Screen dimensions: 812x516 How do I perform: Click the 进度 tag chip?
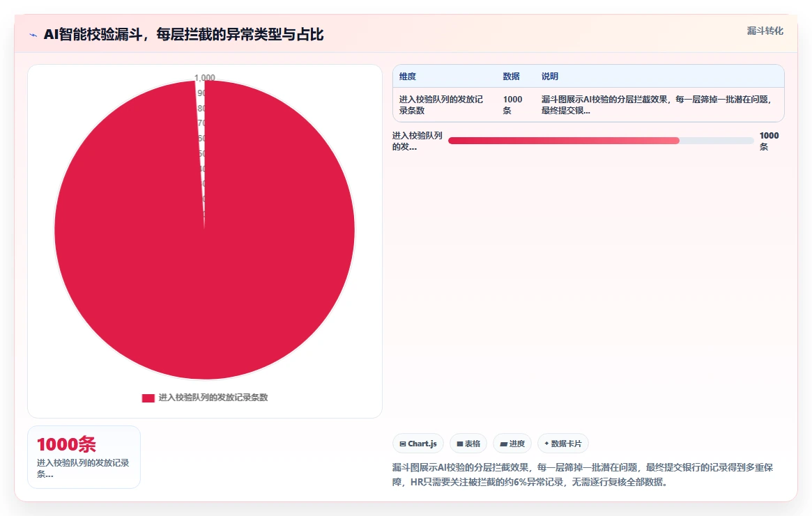512,444
